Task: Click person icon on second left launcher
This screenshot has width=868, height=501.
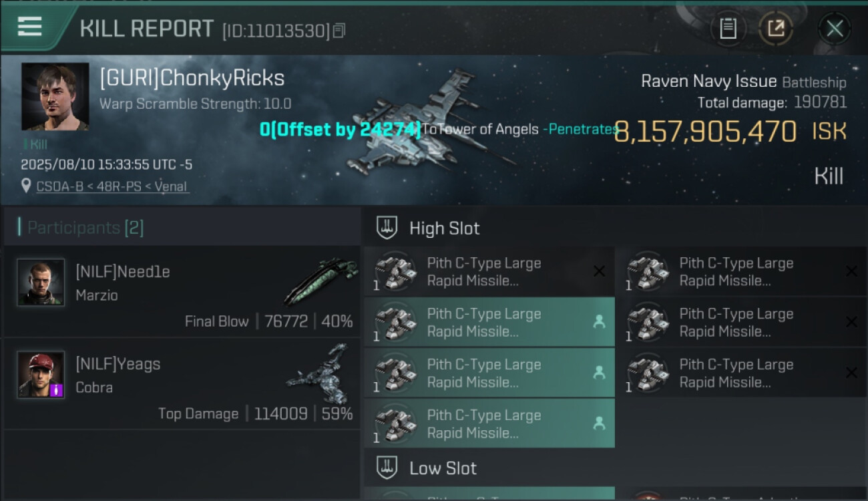Action: [599, 322]
